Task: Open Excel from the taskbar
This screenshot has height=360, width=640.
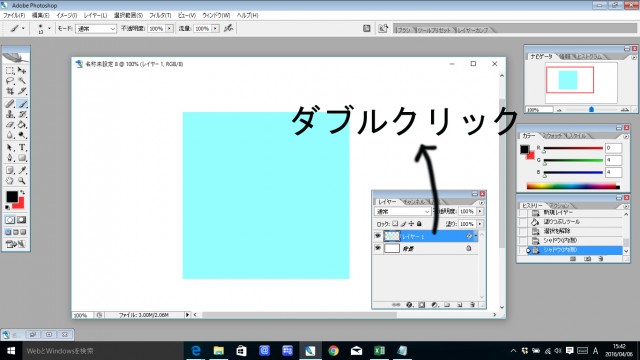Action: click(x=379, y=351)
